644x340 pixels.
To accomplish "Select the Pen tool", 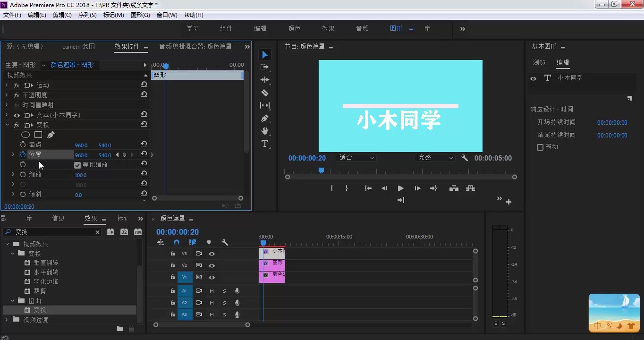I will pyautogui.click(x=265, y=118).
